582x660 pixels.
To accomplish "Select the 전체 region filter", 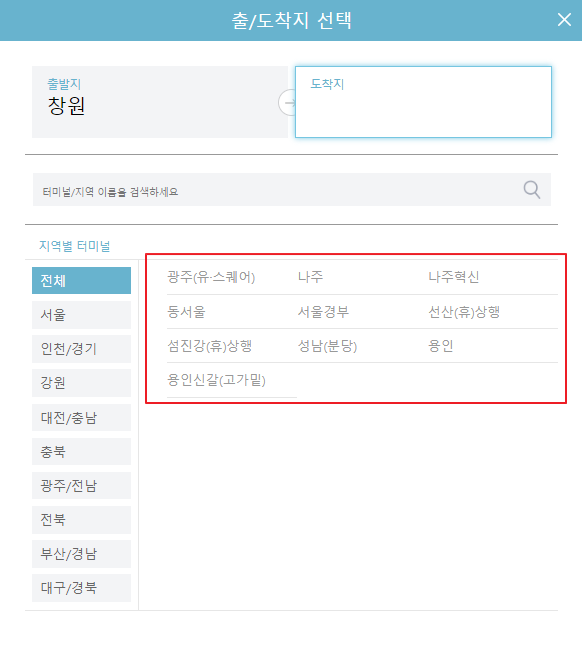I will coord(81,280).
